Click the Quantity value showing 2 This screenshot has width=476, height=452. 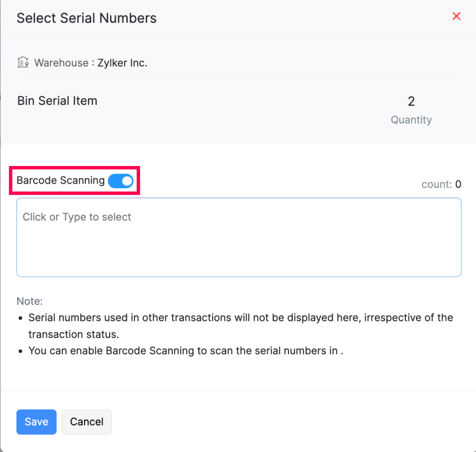tap(411, 101)
